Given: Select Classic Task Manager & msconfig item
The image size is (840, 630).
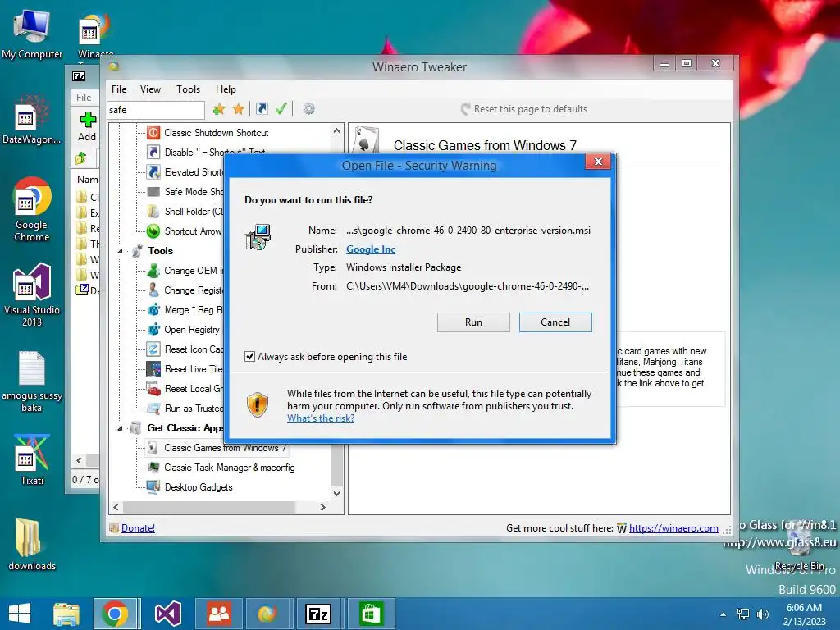Looking at the screenshot, I should [230, 468].
